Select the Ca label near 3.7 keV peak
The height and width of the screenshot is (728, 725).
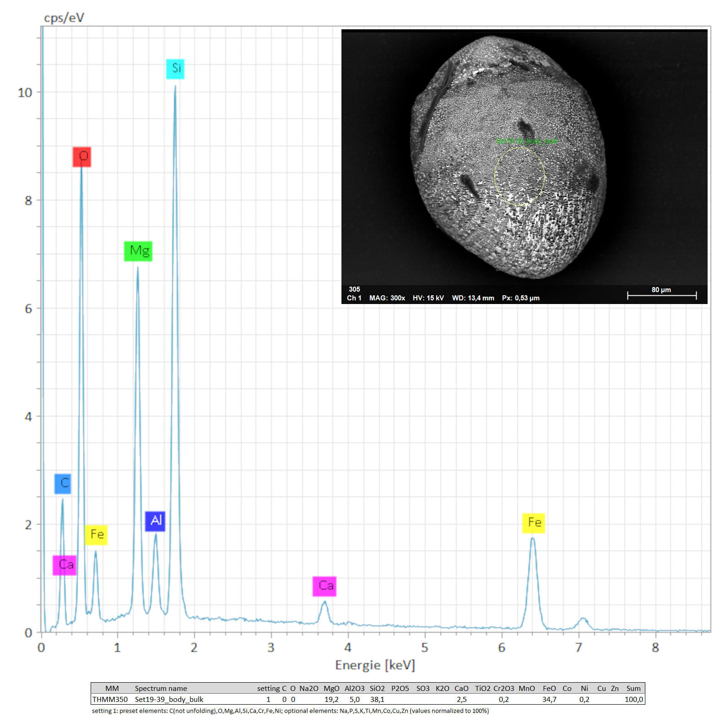click(x=325, y=586)
